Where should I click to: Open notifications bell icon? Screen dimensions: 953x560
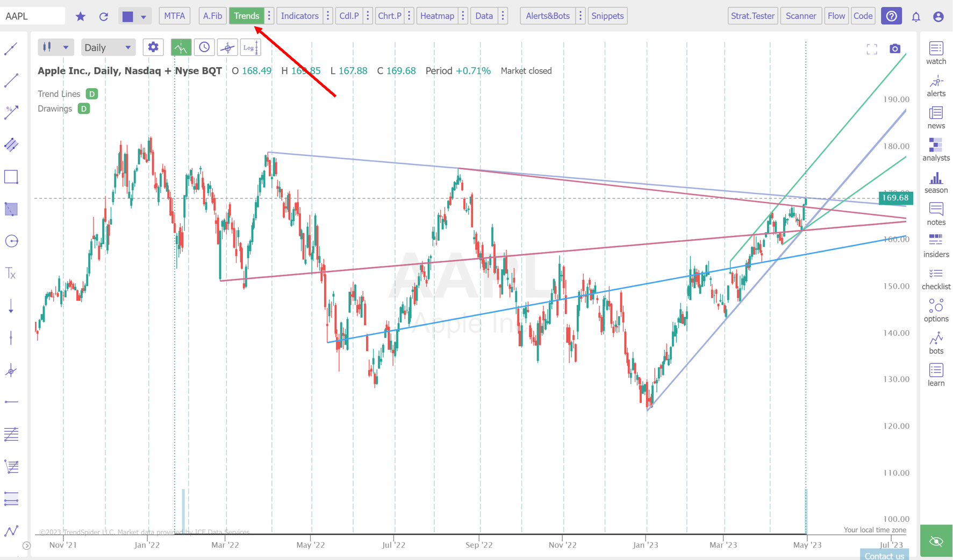tap(916, 17)
